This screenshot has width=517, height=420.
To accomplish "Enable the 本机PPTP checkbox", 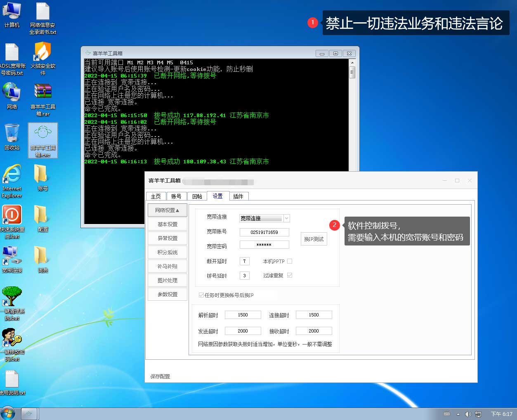I will point(290,261).
